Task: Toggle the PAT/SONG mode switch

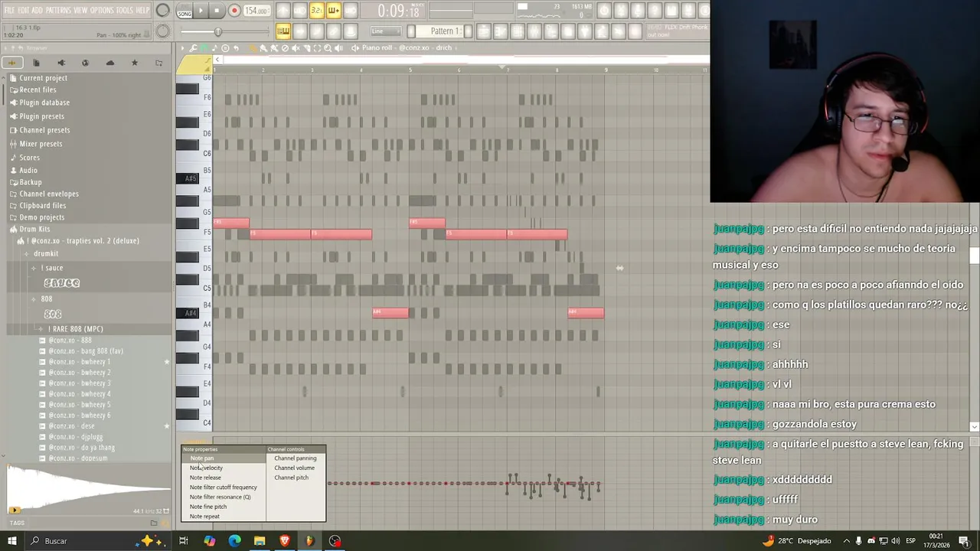Action: 185,11
